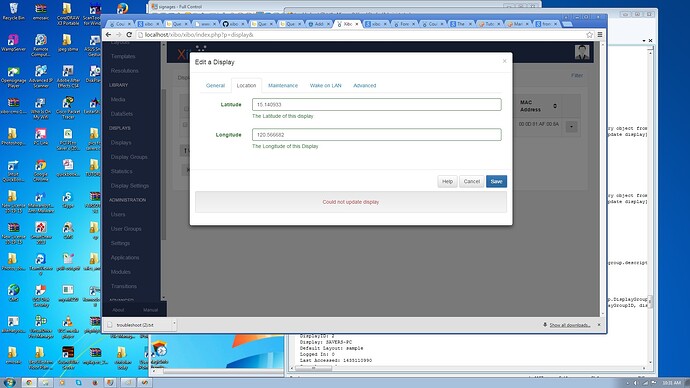690x388 pixels.
Task: Open VLC media player desktop shortcut
Action: (x=68, y=326)
